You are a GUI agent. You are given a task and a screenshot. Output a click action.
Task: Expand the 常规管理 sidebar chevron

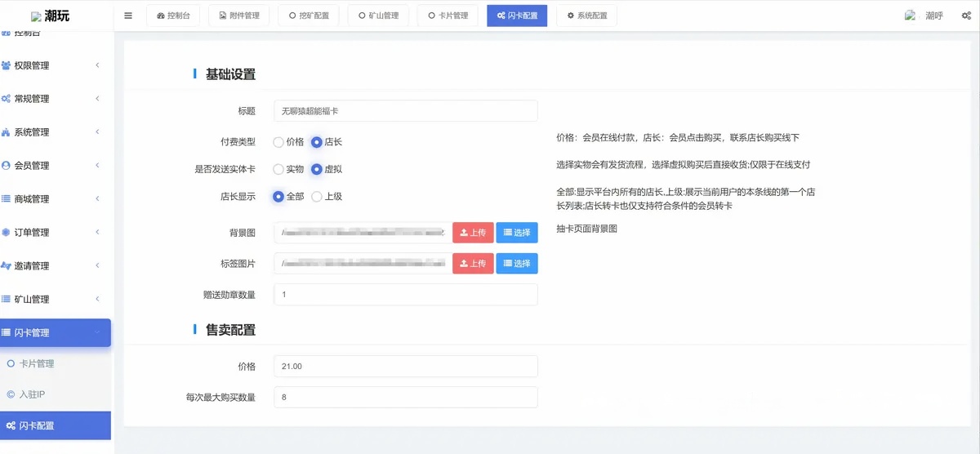(97, 99)
